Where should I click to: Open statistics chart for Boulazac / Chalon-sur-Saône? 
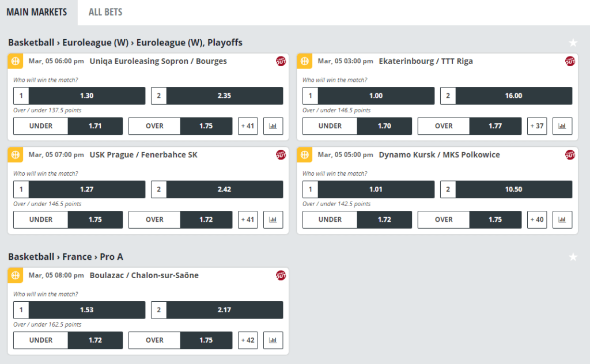coord(273,340)
